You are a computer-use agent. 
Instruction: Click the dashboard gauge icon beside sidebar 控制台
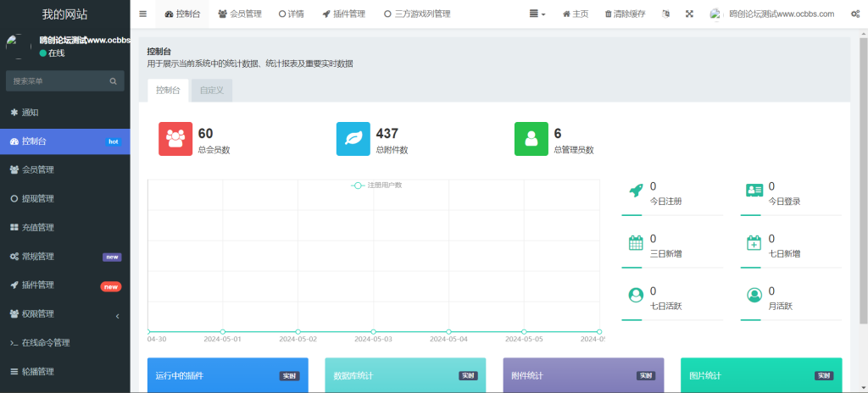coord(14,141)
